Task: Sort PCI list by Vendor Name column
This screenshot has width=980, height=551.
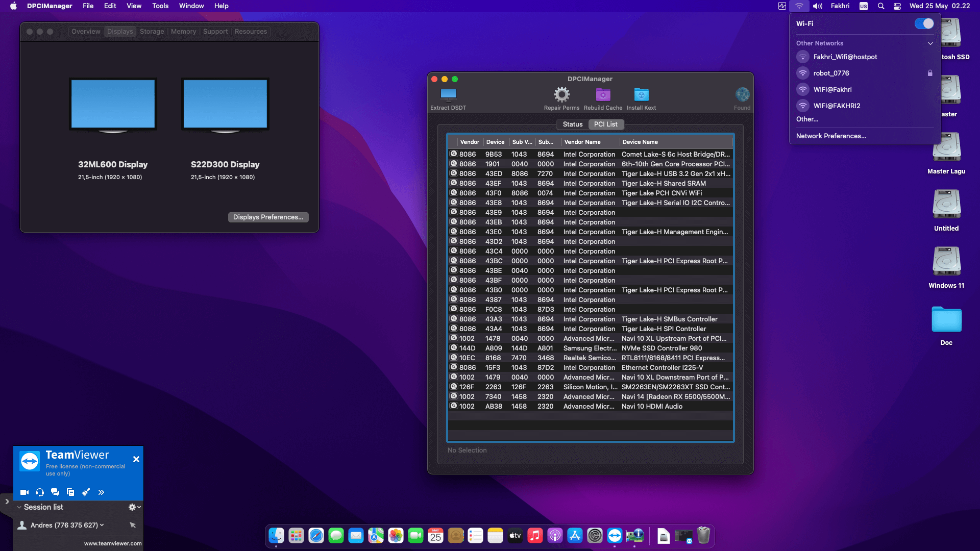Action: pos(591,142)
